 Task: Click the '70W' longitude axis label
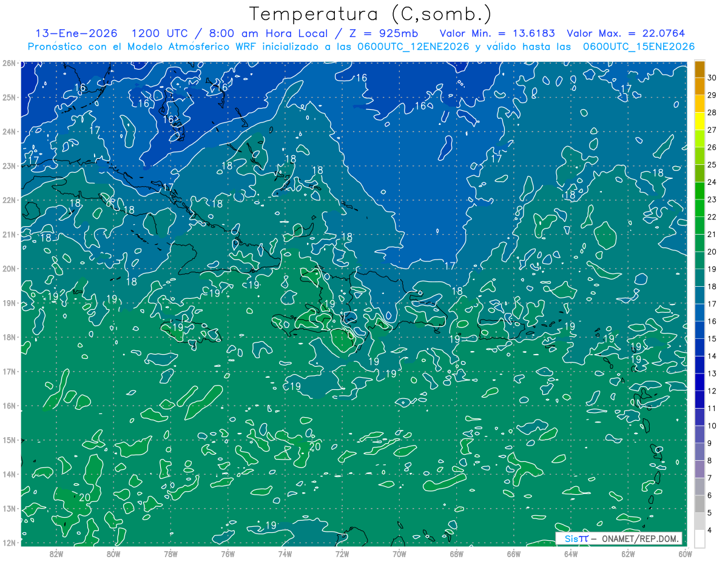399,554
